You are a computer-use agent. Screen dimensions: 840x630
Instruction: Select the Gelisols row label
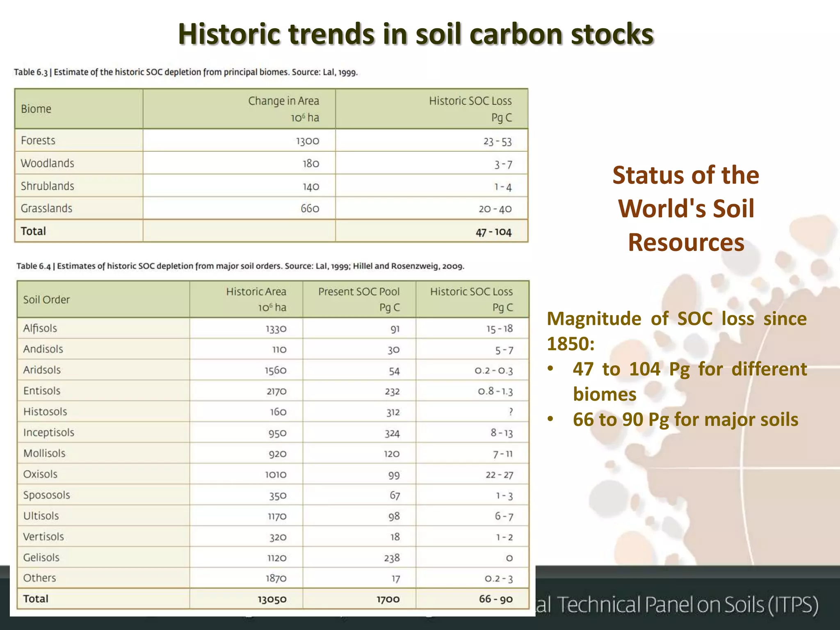(41, 557)
